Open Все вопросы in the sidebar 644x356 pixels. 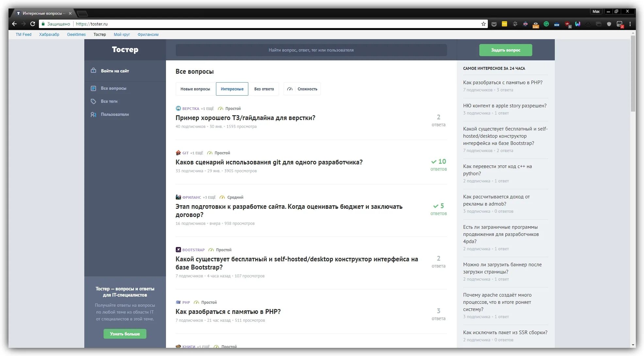[113, 88]
